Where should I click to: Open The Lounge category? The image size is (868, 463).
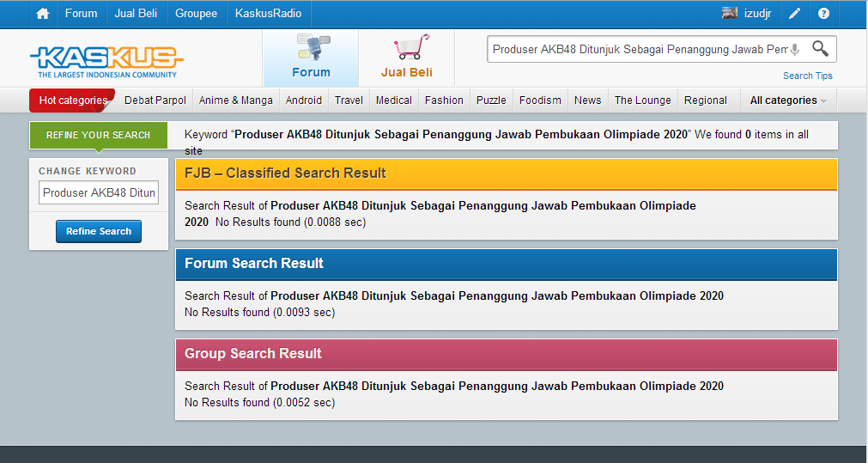(x=643, y=101)
